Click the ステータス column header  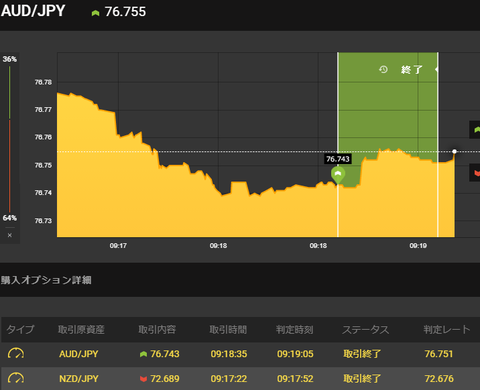point(366,330)
